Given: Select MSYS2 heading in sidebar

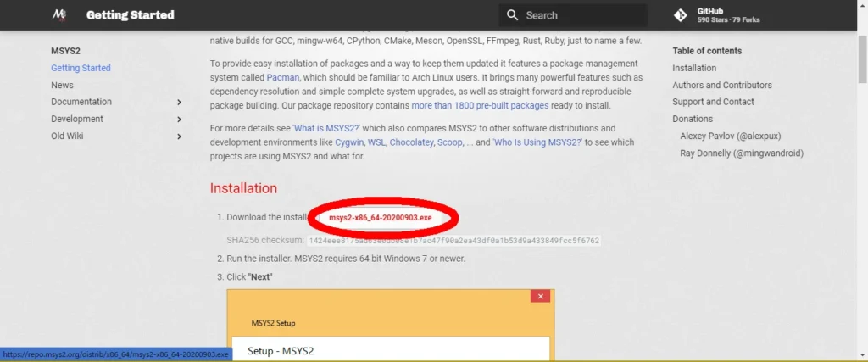Looking at the screenshot, I should [x=66, y=51].
